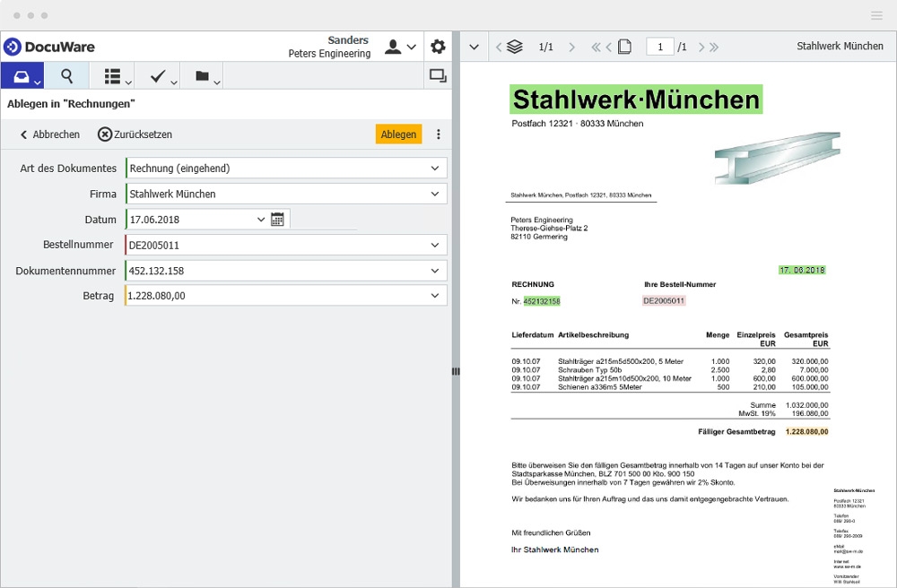Expand the Art des Dokumentes dropdown
Screen dimensions: 897x588
[435, 168]
